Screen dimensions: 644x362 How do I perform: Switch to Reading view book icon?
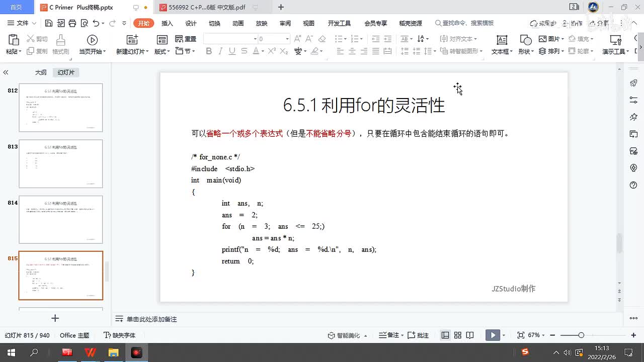pyautogui.click(x=470, y=335)
